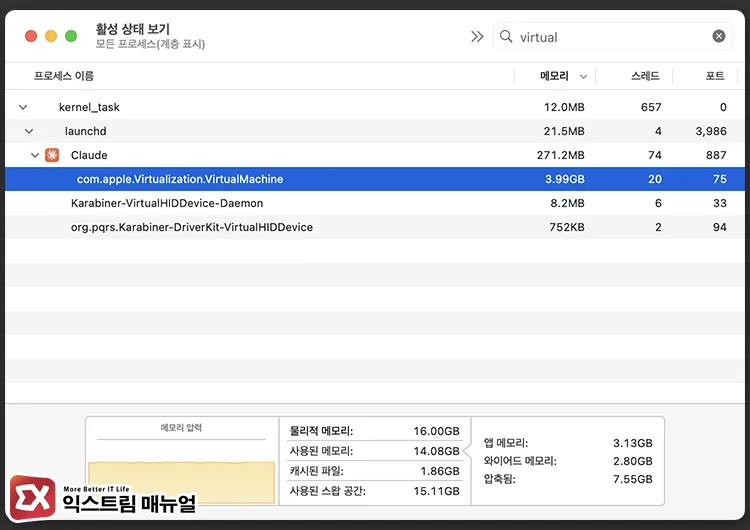This screenshot has width=750, height=530.
Task: Collapse the Claude process row
Action: [35, 155]
